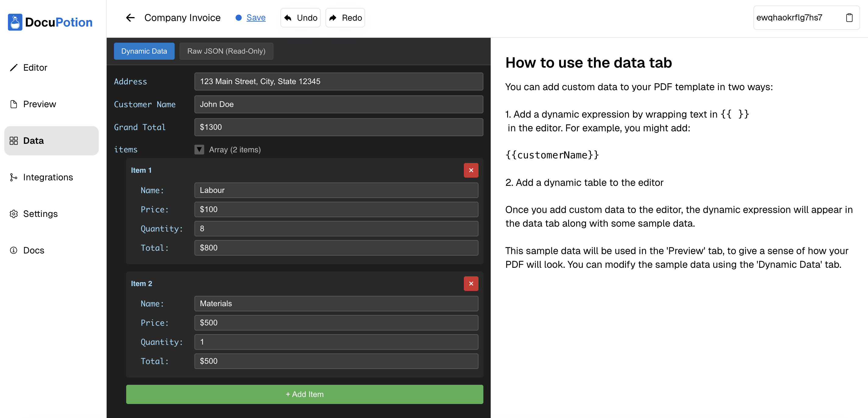Switch to Raw JSON (Read-Only) tab
Viewport: 868px width, 418px height.
(226, 51)
